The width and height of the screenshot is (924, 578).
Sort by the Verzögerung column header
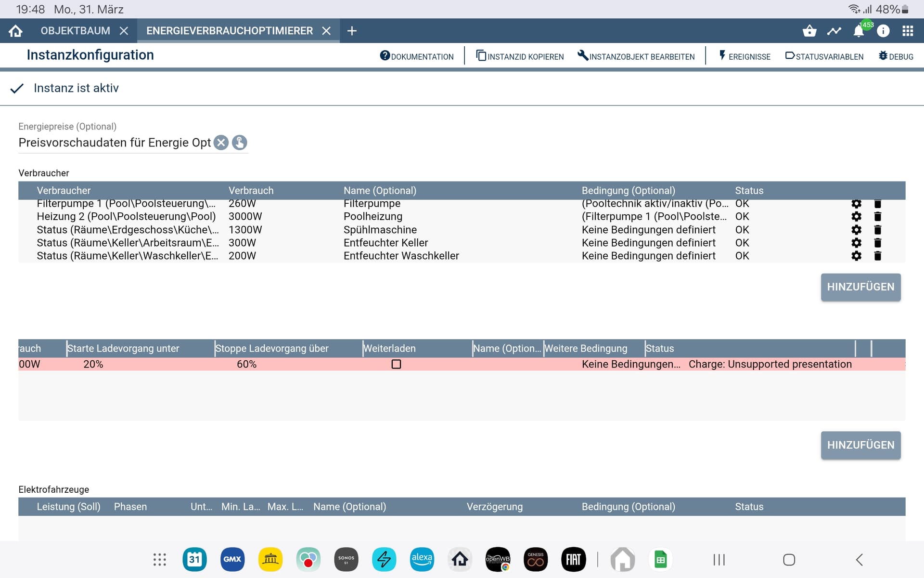494,507
